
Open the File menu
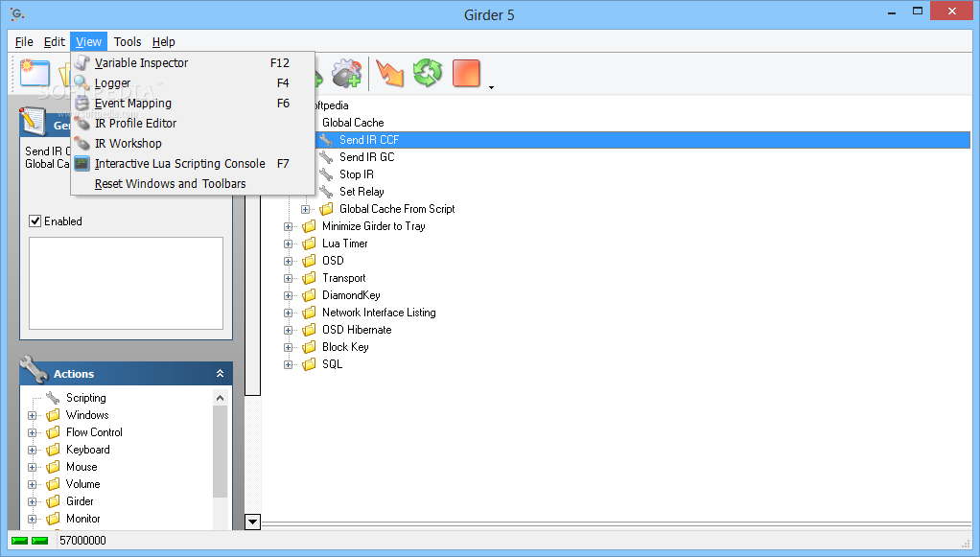pos(24,42)
